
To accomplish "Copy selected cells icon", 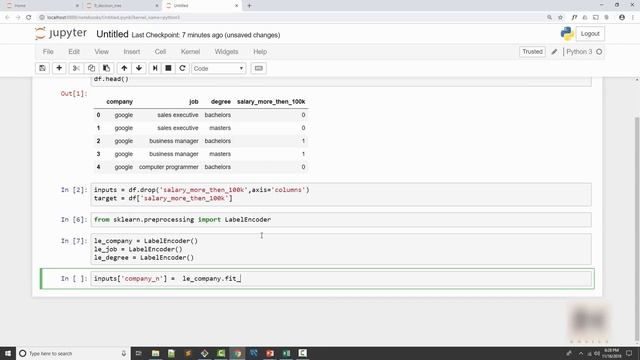I will click(x=91, y=68).
